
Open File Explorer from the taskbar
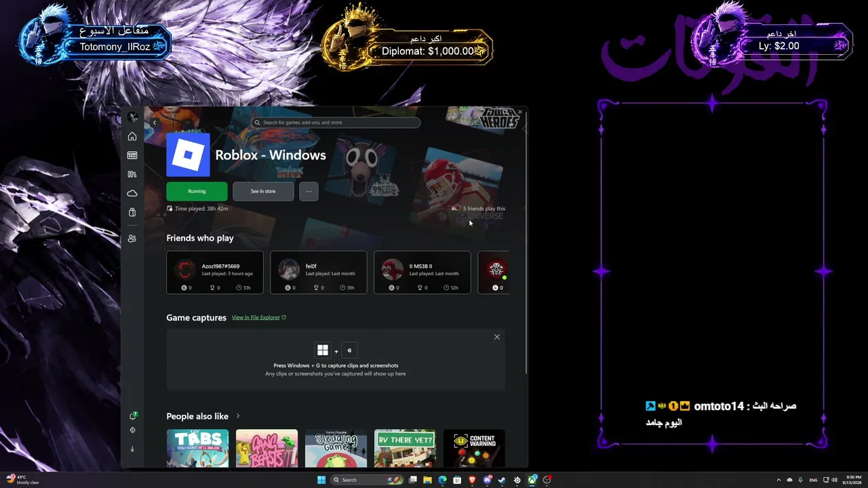[x=427, y=480]
